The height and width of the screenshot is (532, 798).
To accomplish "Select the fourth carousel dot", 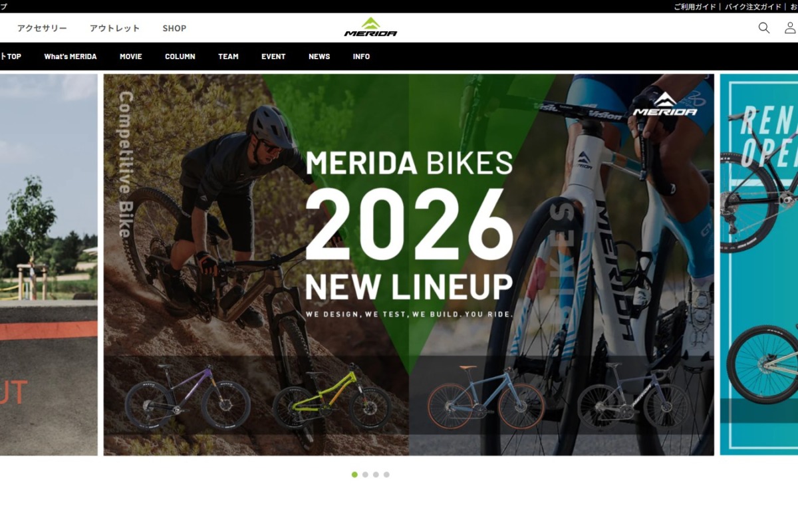I will click(x=386, y=475).
